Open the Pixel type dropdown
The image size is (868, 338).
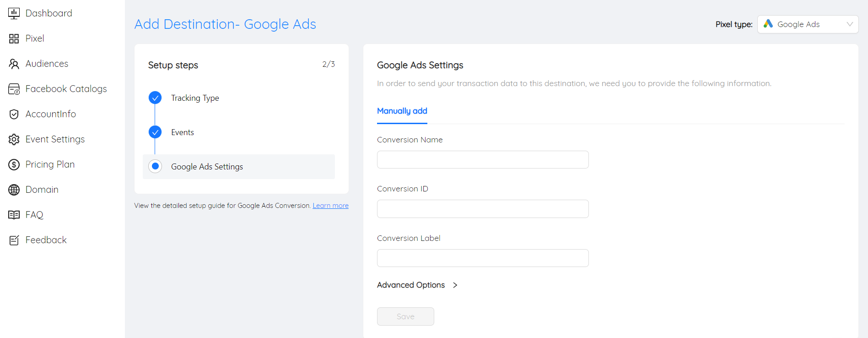[x=808, y=24]
